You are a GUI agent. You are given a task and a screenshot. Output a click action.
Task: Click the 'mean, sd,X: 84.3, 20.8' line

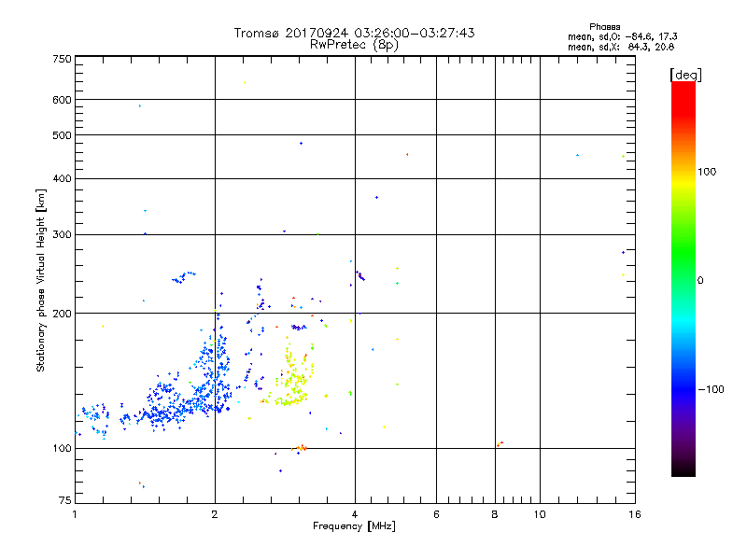coord(621,48)
